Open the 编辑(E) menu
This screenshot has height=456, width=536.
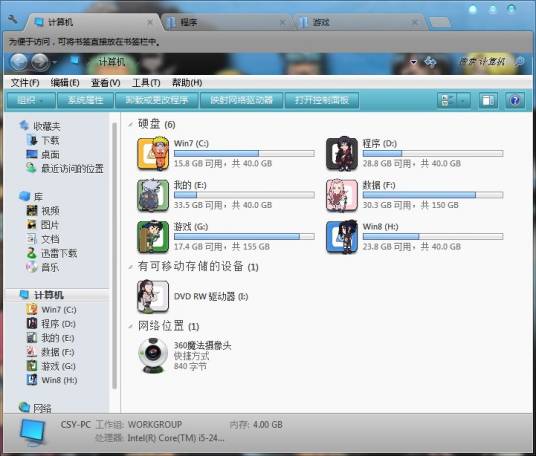click(65, 83)
